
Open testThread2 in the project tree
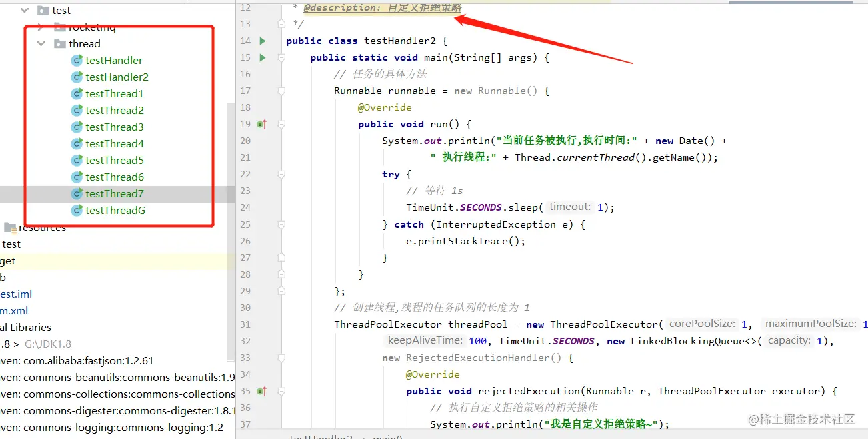115,110
